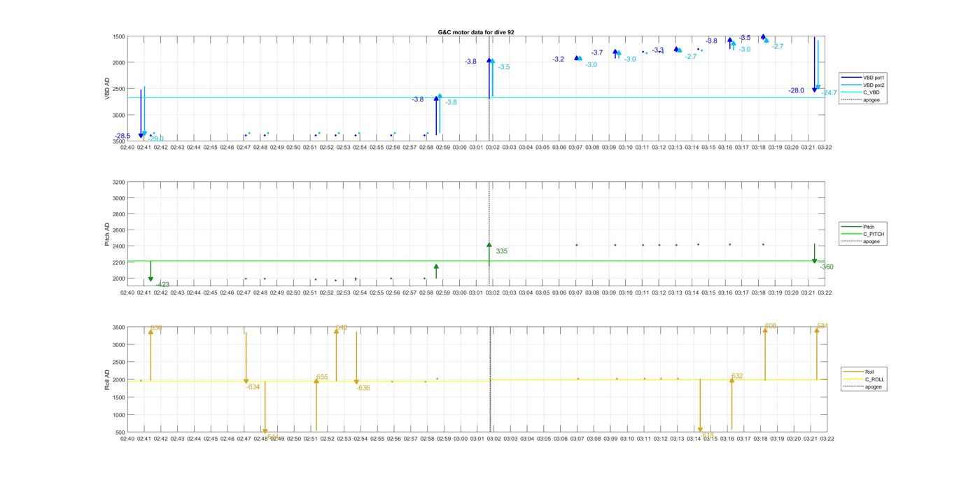Click the title 'G&C motor data for dive 92'
The width and height of the screenshot is (980, 485).
tap(476, 32)
